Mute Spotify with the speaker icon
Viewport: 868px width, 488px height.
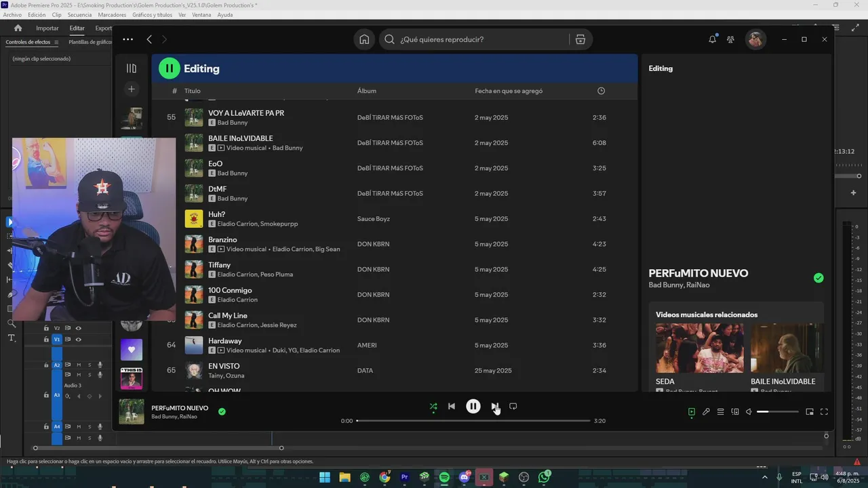749,411
